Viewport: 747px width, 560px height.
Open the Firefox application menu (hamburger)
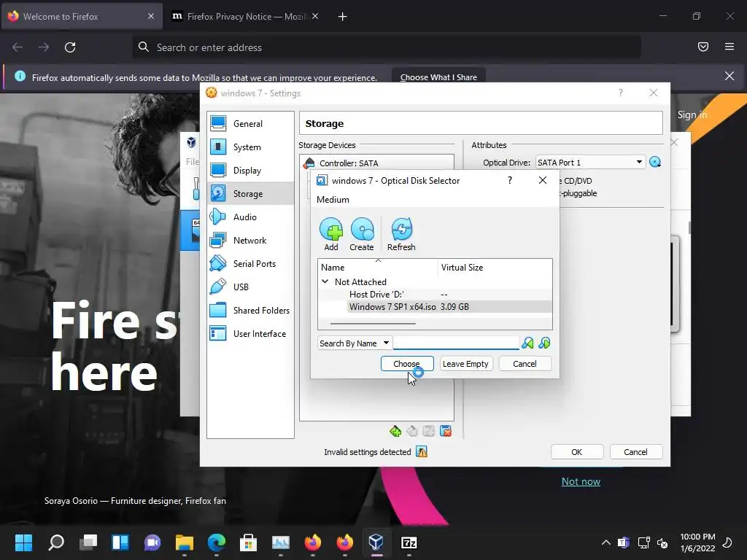(x=729, y=47)
